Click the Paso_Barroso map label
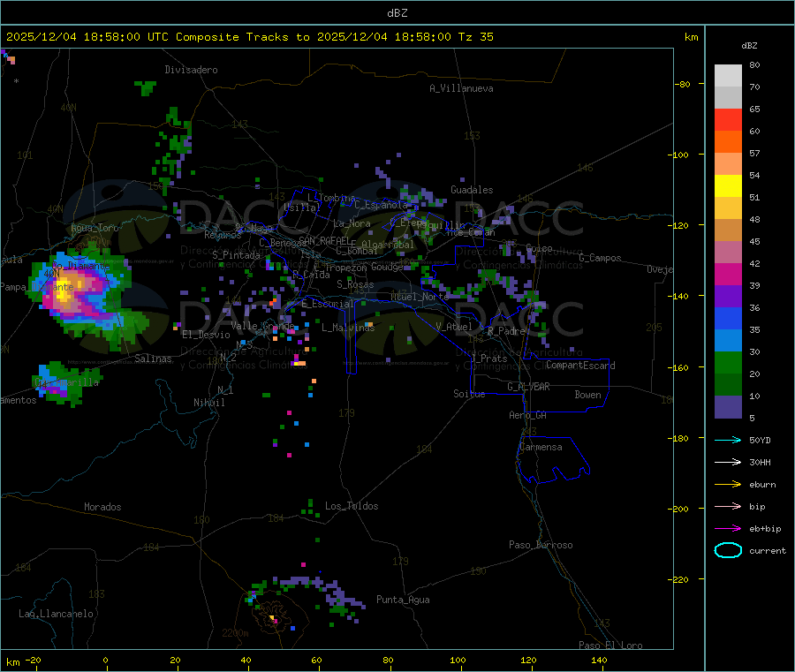 (x=541, y=545)
